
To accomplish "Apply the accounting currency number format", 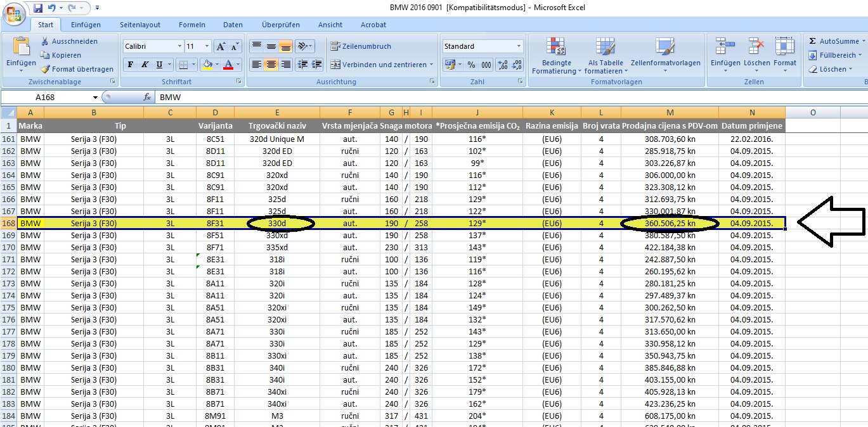I will pyautogui.click(x=450, y=65).
